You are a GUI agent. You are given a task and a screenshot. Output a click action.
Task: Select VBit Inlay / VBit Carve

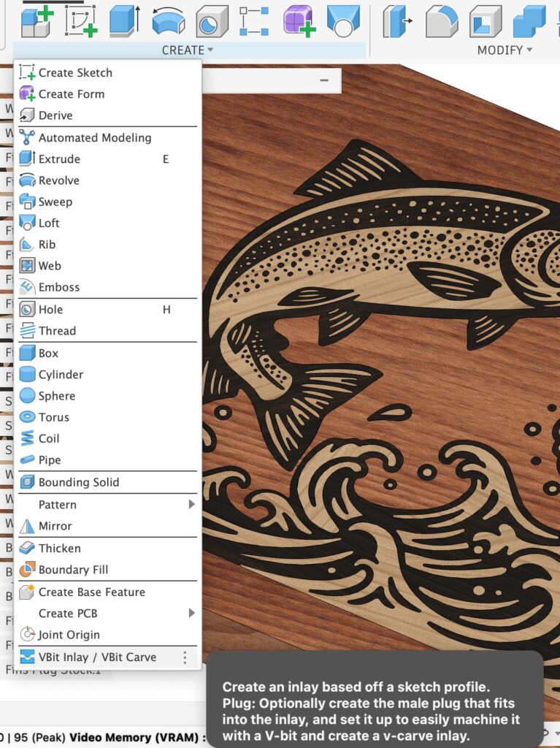click(x=96, y=657)
